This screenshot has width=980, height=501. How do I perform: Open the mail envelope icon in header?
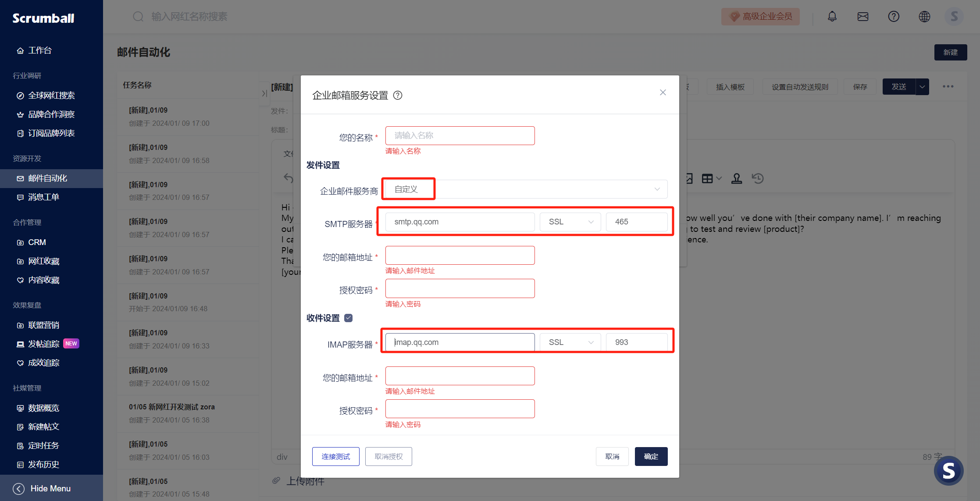(862, 17)
